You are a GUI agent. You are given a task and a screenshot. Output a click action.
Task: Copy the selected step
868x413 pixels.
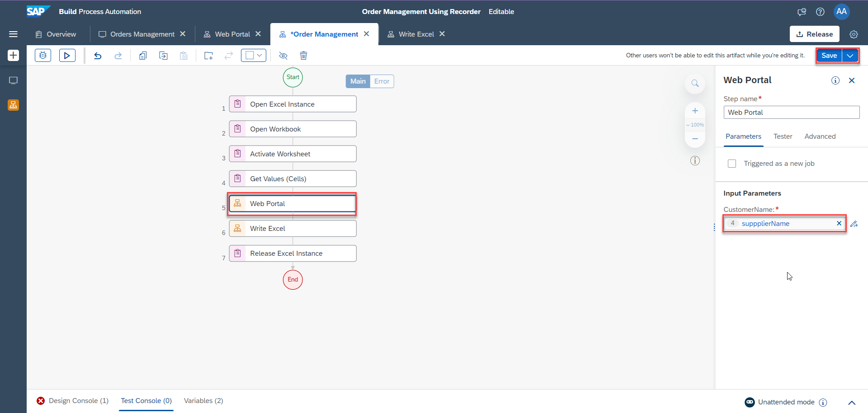pos(143,56)
